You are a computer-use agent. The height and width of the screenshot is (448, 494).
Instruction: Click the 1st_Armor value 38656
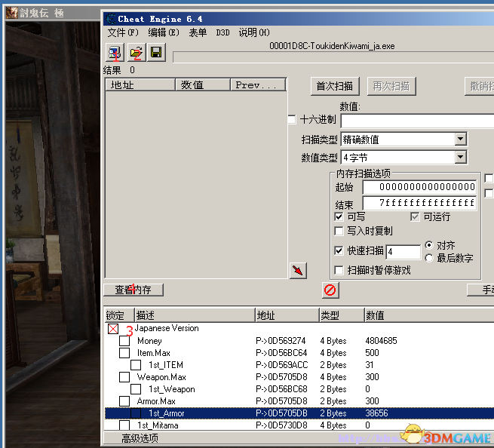(x=376, y=413)
